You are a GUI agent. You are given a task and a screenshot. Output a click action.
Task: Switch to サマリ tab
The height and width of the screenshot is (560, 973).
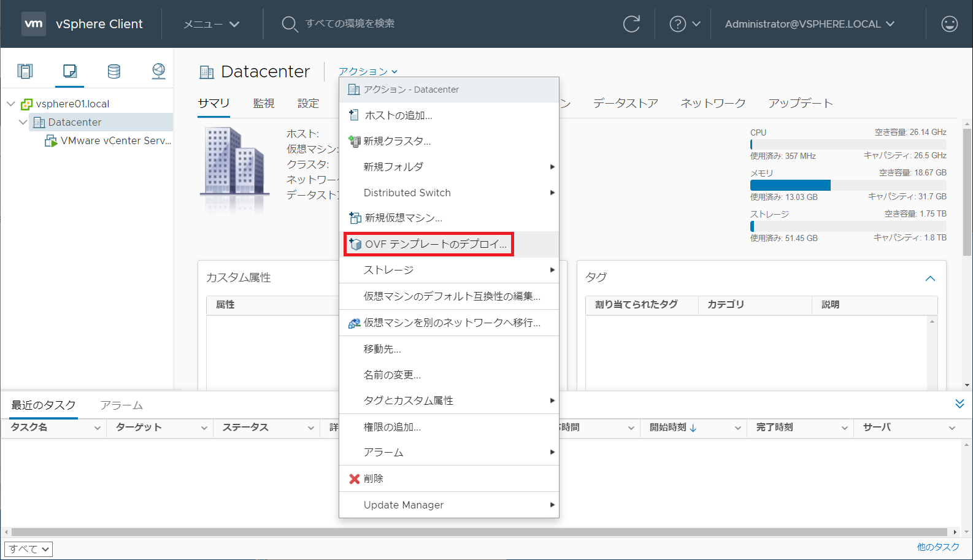coord(213,103)
